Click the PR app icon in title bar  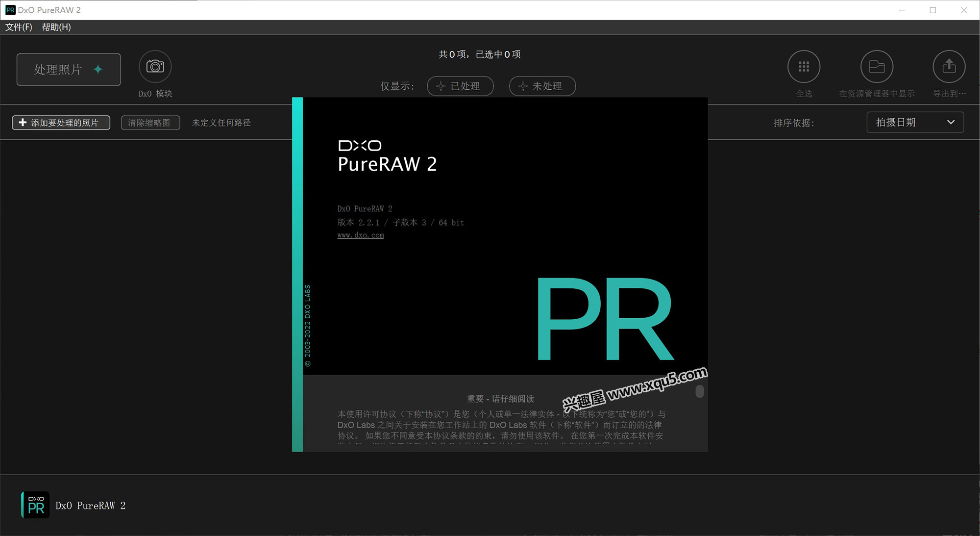(10, 10)
